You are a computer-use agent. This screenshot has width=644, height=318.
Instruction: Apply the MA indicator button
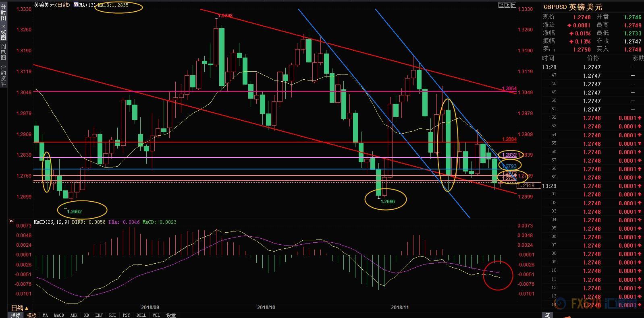click(x=45, y=315)
